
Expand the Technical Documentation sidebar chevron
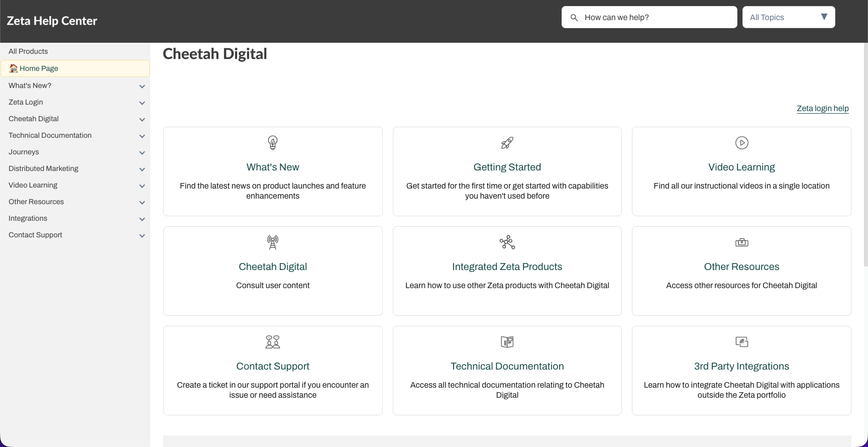tap(142, 136)
